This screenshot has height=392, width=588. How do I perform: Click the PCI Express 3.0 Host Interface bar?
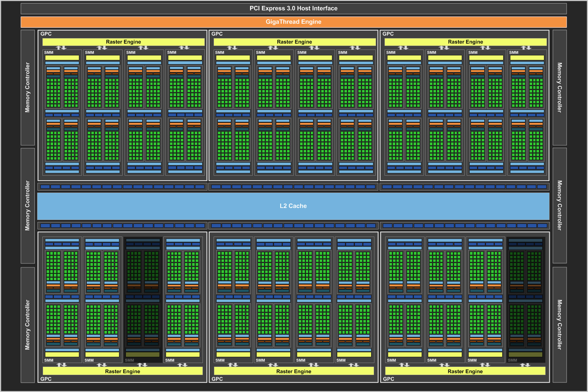click(294, 8)
